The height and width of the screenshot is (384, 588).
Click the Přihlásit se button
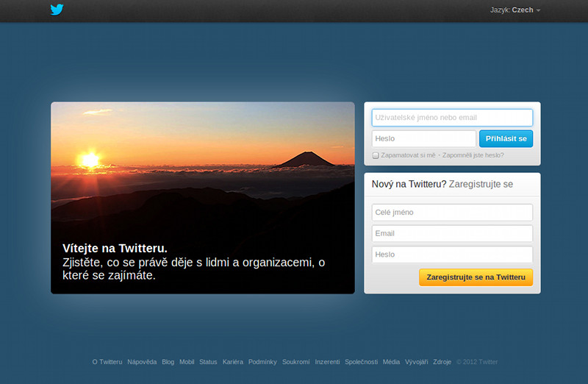click(506, 138)
